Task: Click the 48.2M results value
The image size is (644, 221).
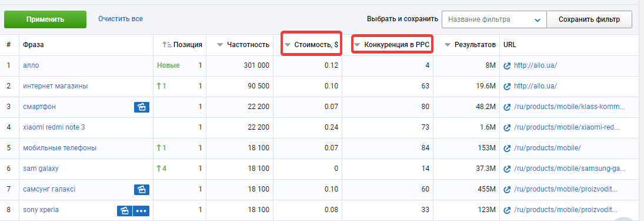Action: [486, 107]
